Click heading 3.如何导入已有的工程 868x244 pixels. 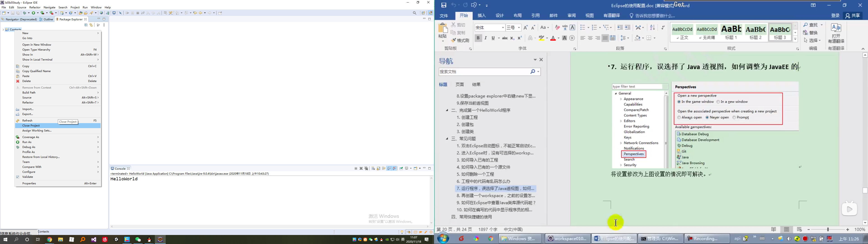[477, 160]
